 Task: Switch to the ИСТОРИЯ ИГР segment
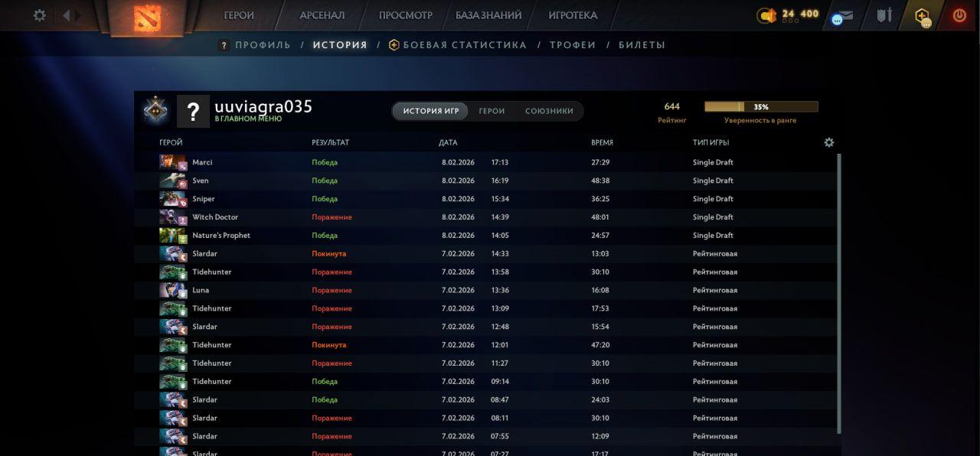tap(431, 111)
